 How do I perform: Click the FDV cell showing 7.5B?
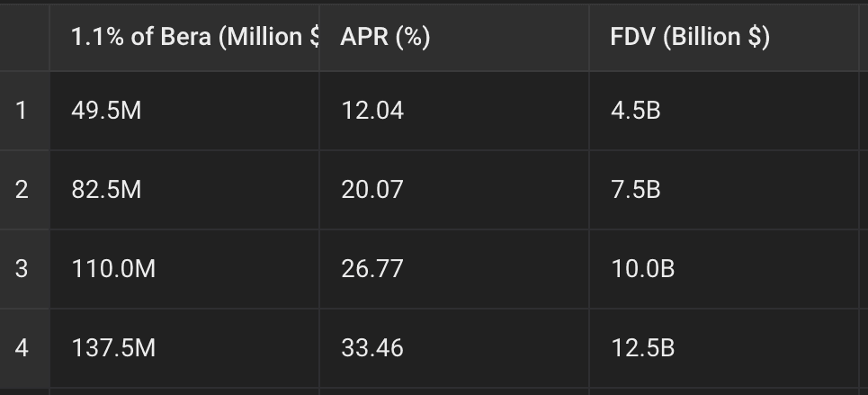pyautogui.click(x=723, y=190)
